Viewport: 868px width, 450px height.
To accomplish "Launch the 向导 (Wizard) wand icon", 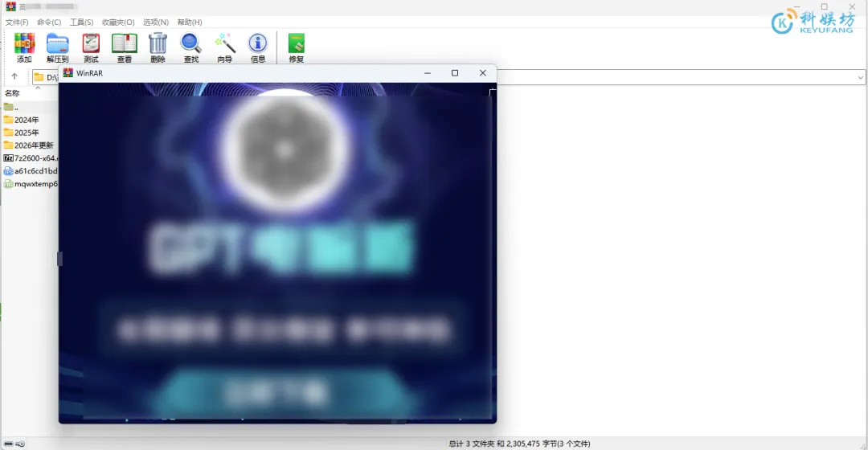I will (225, 47).
